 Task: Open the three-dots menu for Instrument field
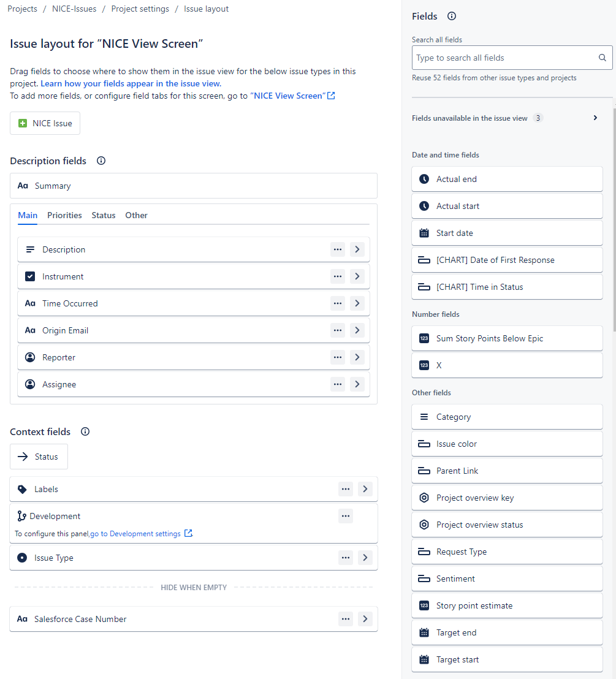(x=338, y=276)
